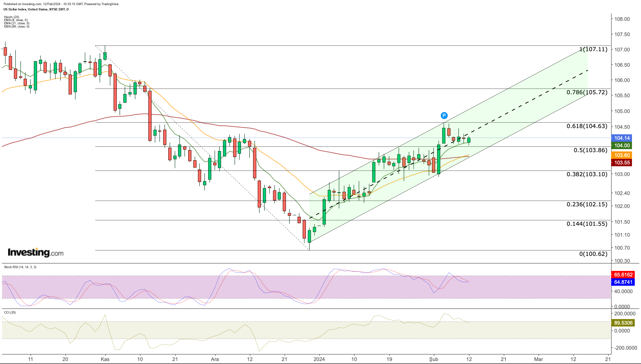Click the 'Stoch RSI (14, 14, 3, 3)' pane label
This screenshot has width=641, height=364.
click(x=20, y=267)
